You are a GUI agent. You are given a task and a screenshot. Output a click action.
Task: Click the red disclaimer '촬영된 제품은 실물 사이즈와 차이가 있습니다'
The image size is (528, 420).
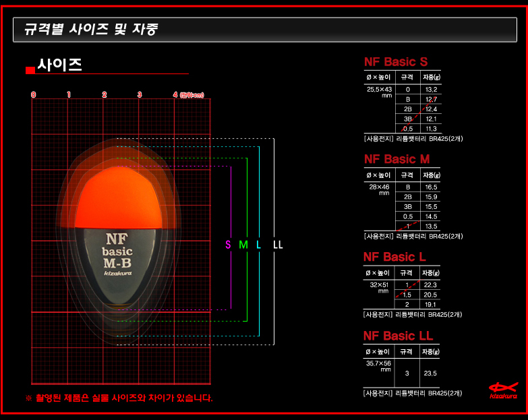[124, 398]
